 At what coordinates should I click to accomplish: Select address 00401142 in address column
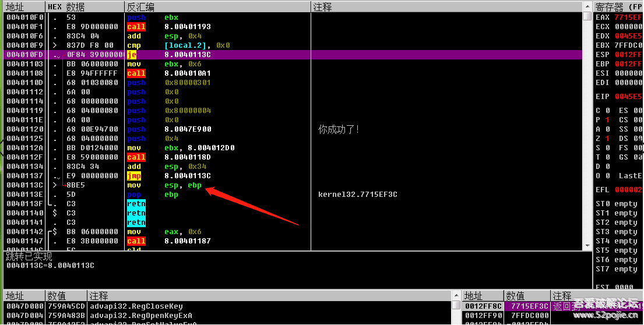coord(24,232)
